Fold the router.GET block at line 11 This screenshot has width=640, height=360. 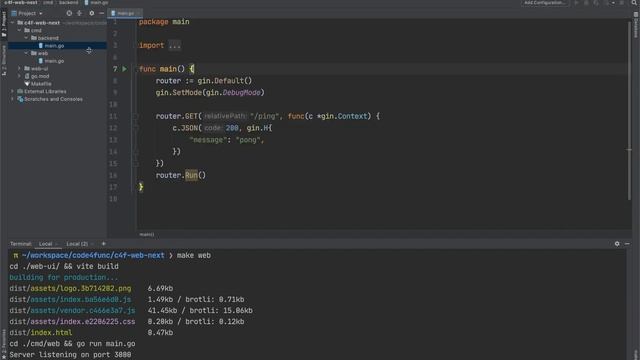coord(136,116)
